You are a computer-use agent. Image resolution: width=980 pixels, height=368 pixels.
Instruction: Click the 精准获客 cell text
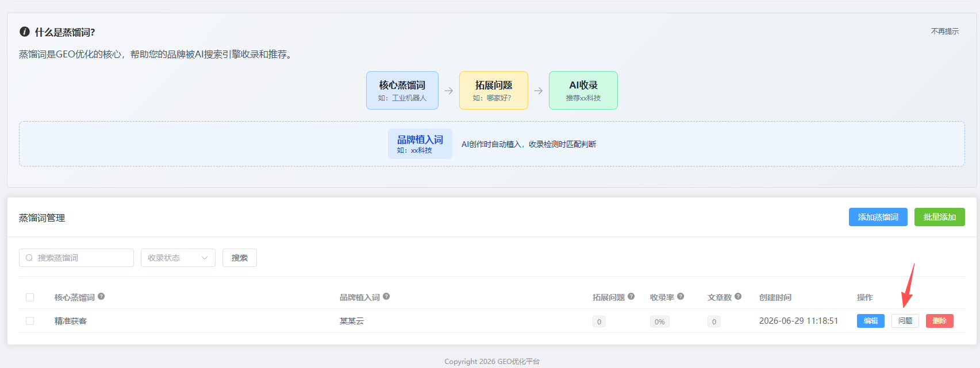pos(71,321)
